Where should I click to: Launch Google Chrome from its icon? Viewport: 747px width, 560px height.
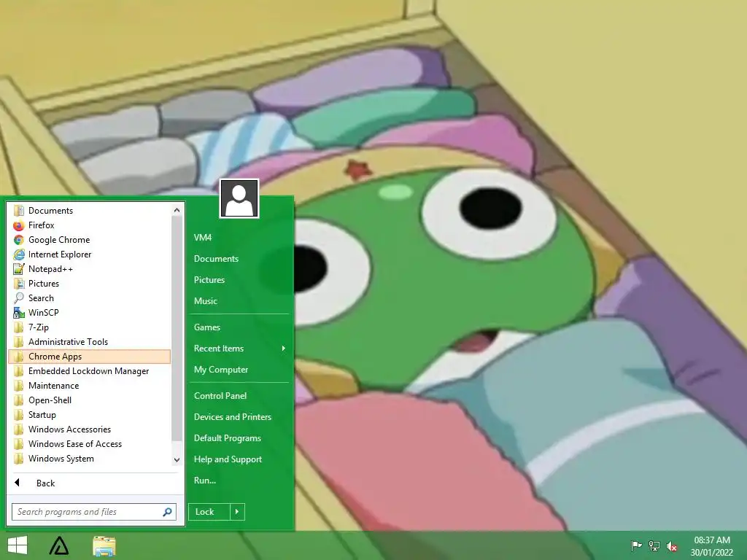coord(18,240)
